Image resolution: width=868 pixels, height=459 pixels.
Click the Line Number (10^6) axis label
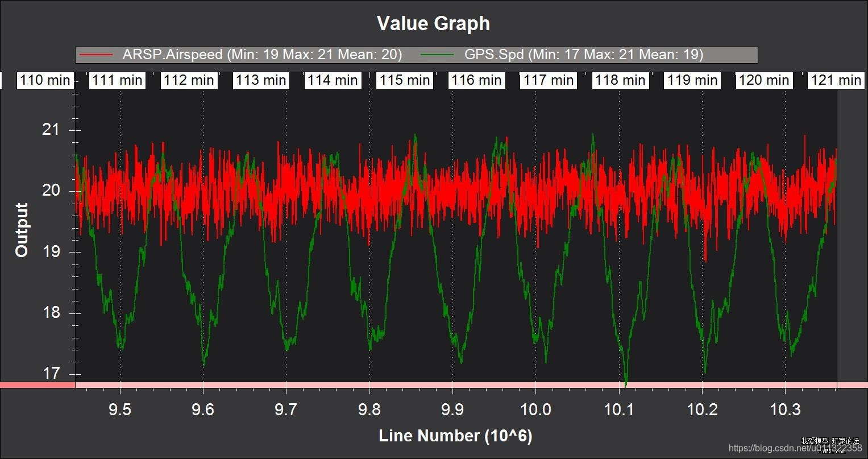click(455, 436)
